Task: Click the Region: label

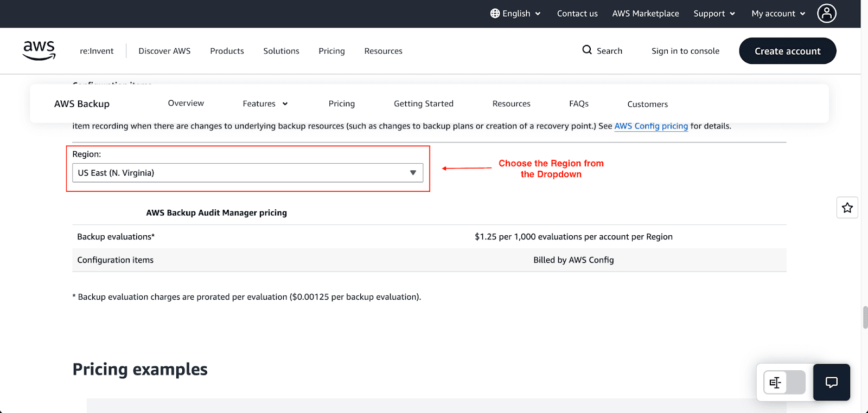Action: pyautogui.click(x=87, y=154)
